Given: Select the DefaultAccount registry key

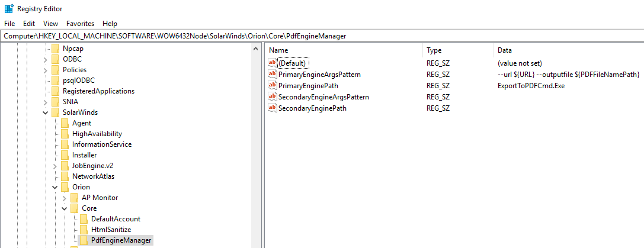Looking at the screenshot, I should click(x=116, y=219).
